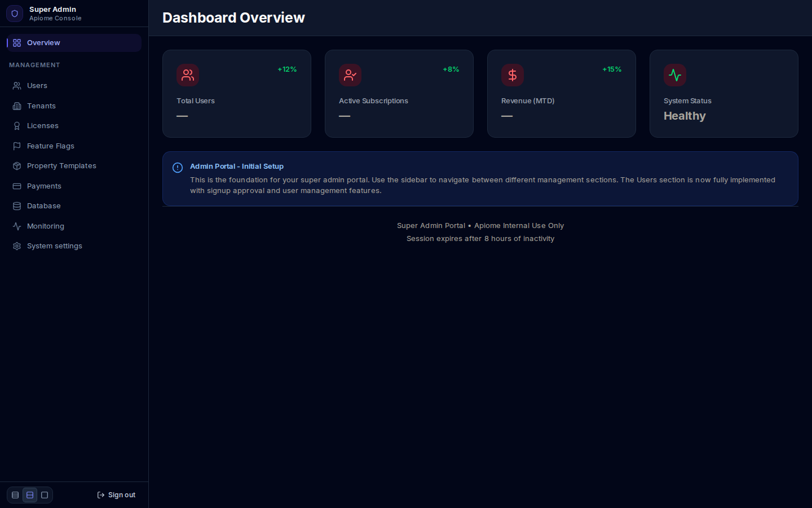Screen dimensions: 812x508
Task: Click the System Status pulse icon
Action: coord(675,75)
